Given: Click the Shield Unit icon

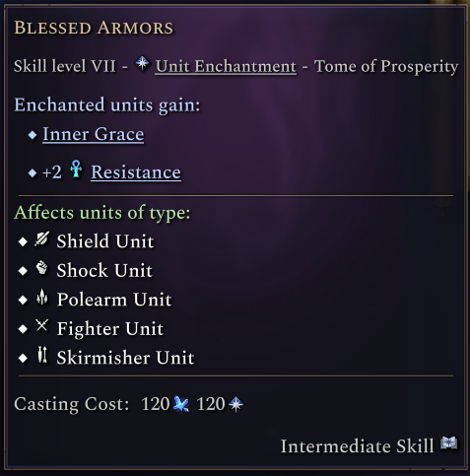Looking at the screenshot, I should (x=42, y=239).
